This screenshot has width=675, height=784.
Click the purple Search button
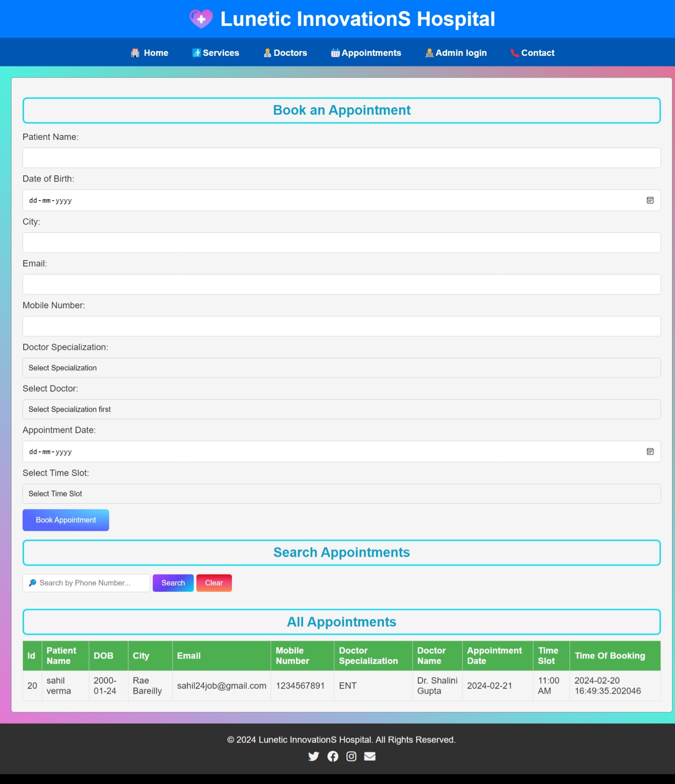[173, 583]
